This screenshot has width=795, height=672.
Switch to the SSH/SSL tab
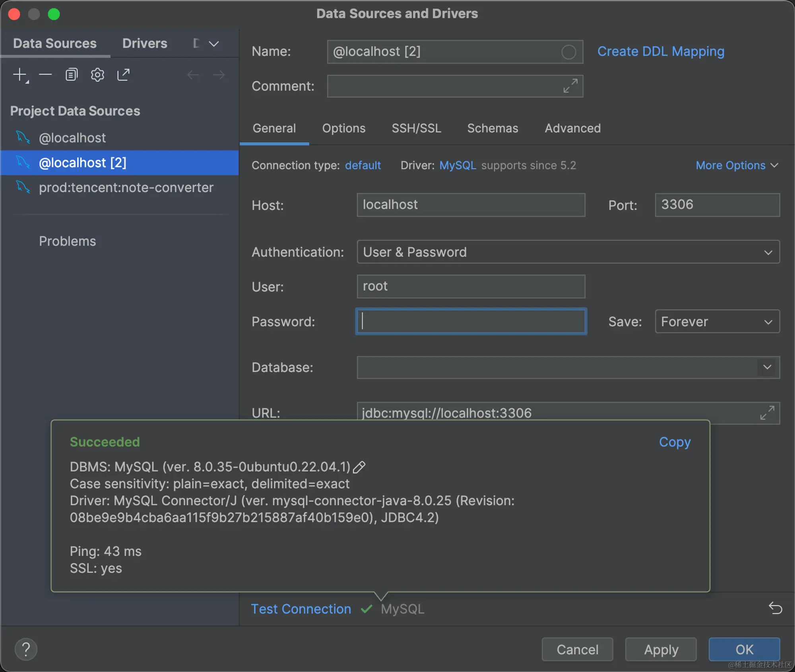(x=416, y=128)
